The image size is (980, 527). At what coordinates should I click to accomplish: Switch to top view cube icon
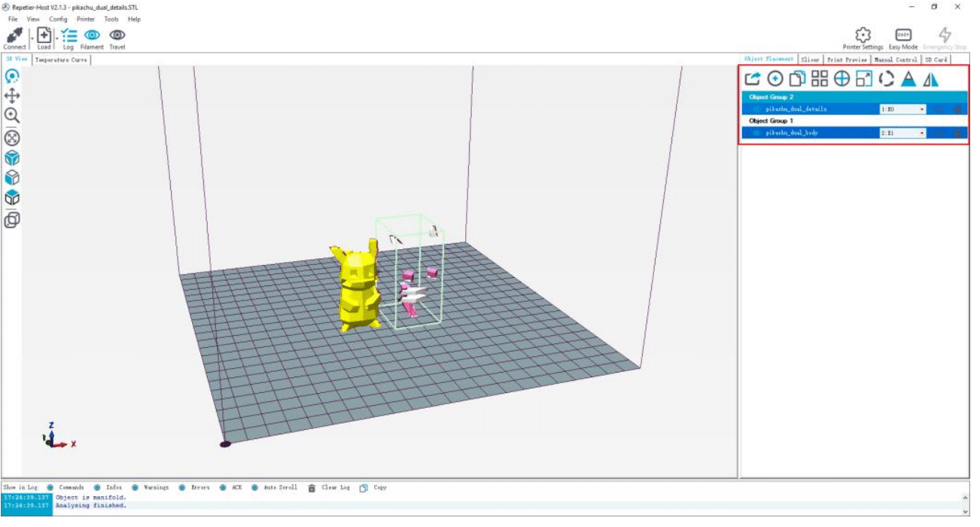pos(12,199)
